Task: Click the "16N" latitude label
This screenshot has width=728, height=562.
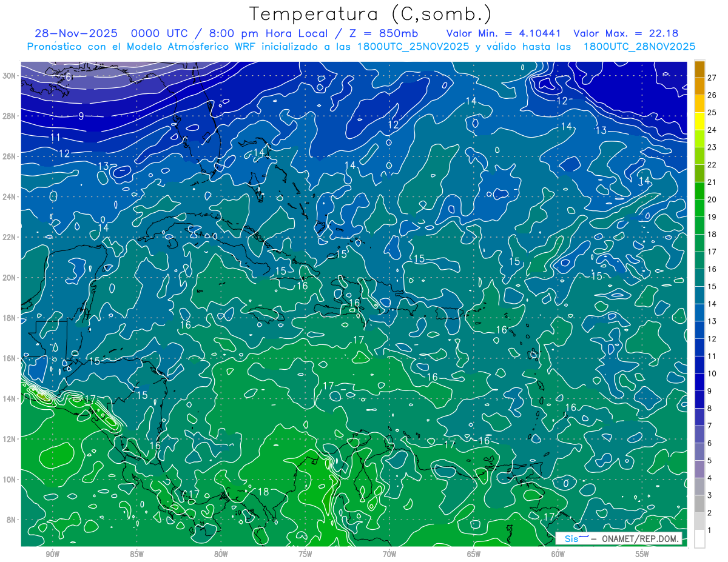Action: 9,358
